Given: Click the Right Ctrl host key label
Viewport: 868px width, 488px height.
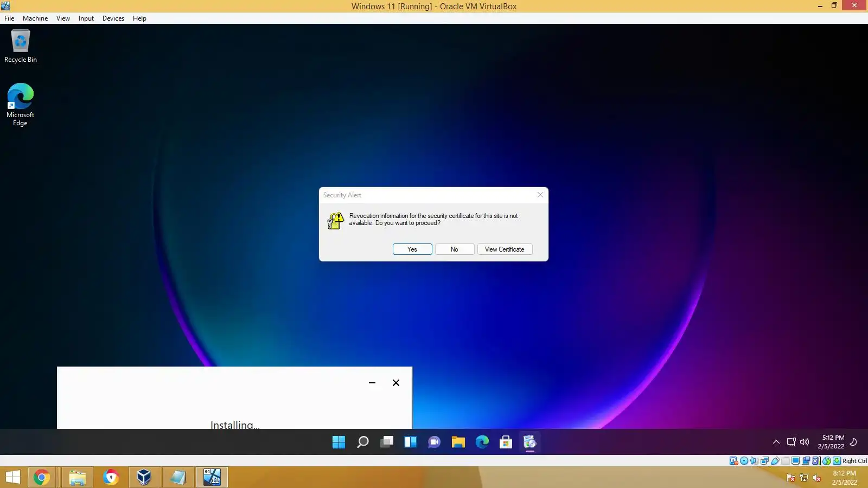Looking at the screenshot, I should [854, 461].
